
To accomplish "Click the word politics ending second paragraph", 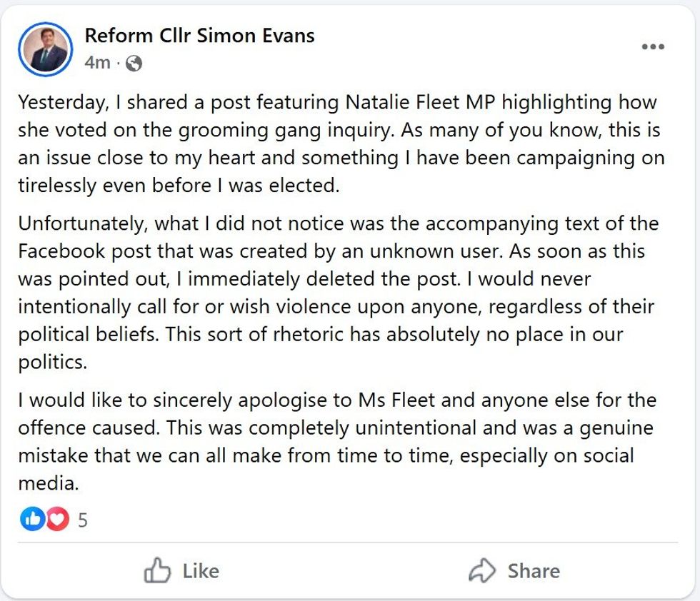I will 51,362.
